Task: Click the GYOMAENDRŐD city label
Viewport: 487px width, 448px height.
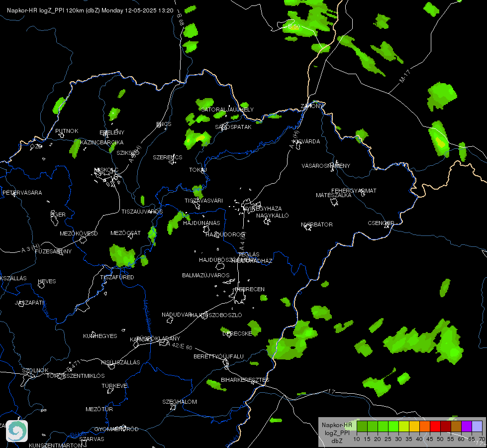Action: coord(116,429)
